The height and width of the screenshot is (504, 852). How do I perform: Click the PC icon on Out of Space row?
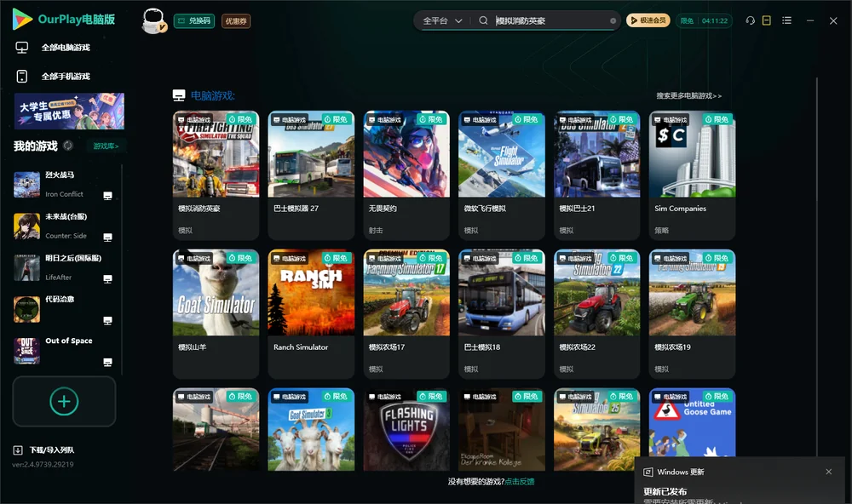pyautogui.click(x=107, y=363)
